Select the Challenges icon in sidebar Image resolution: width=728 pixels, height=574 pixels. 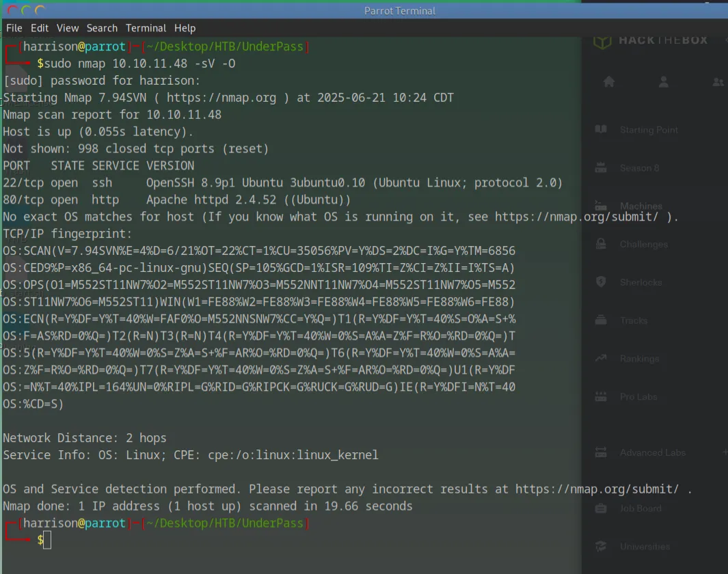coord(601,244)
